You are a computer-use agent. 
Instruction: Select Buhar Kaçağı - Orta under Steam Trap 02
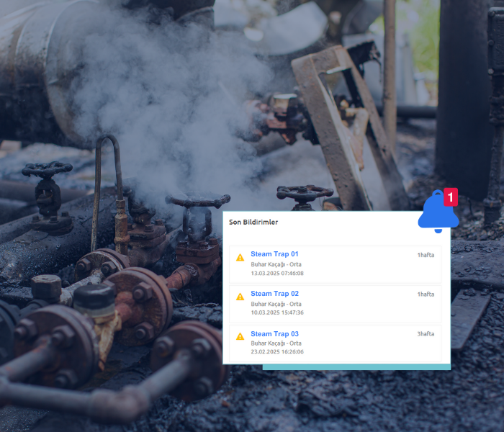coord(276,304)
